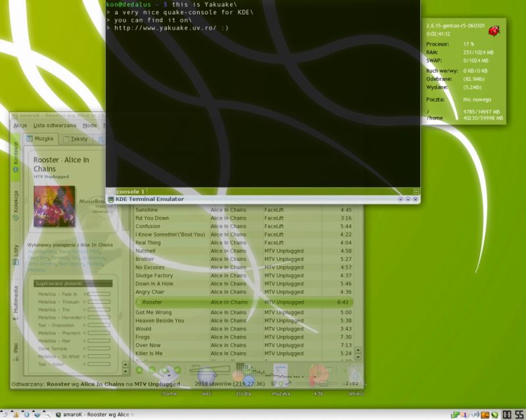This screenshot has width=526, height=420.
Task: Click the next track button in amaroK
Action: (x=178, y=370)
